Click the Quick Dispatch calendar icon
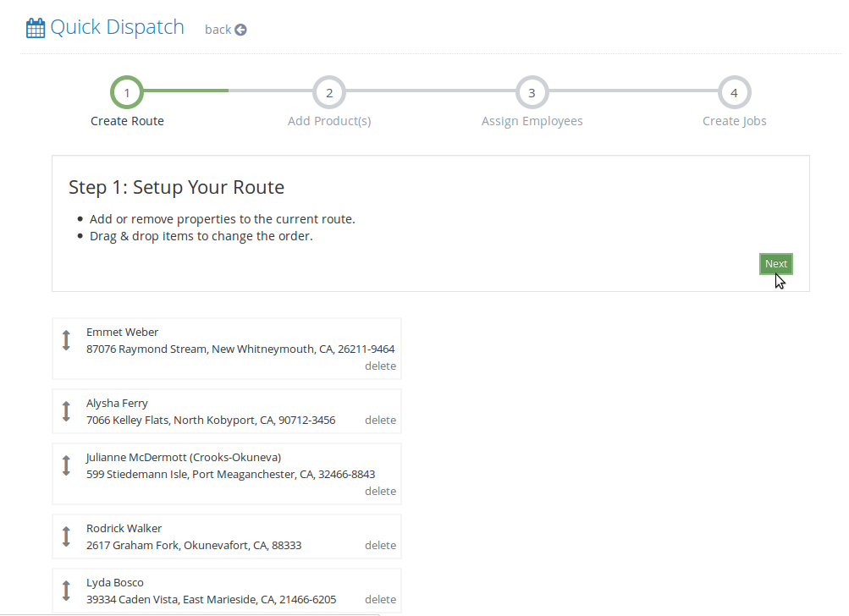 pos(36,28)
